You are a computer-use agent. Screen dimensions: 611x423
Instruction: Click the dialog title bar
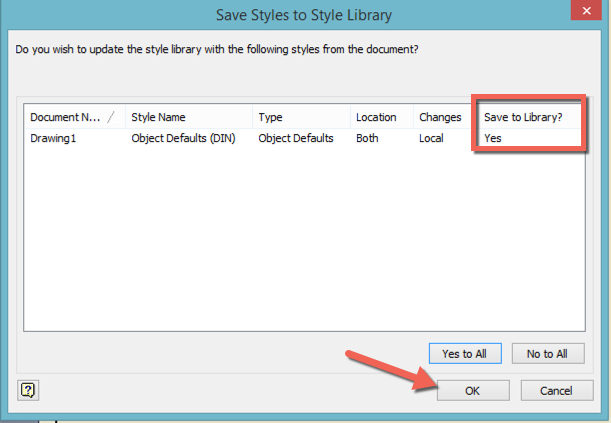[299, 14]
